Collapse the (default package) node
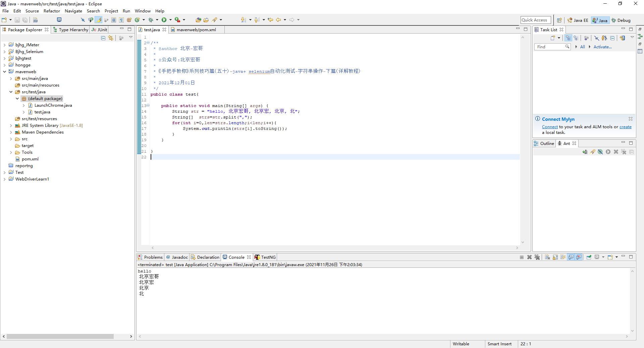Viewport: 644px width, 348px height. [17, 99]
